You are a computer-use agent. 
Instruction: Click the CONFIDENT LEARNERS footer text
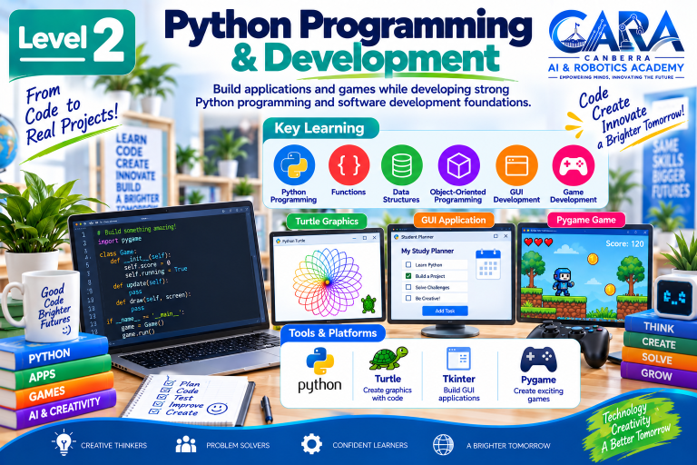point(370,445)
